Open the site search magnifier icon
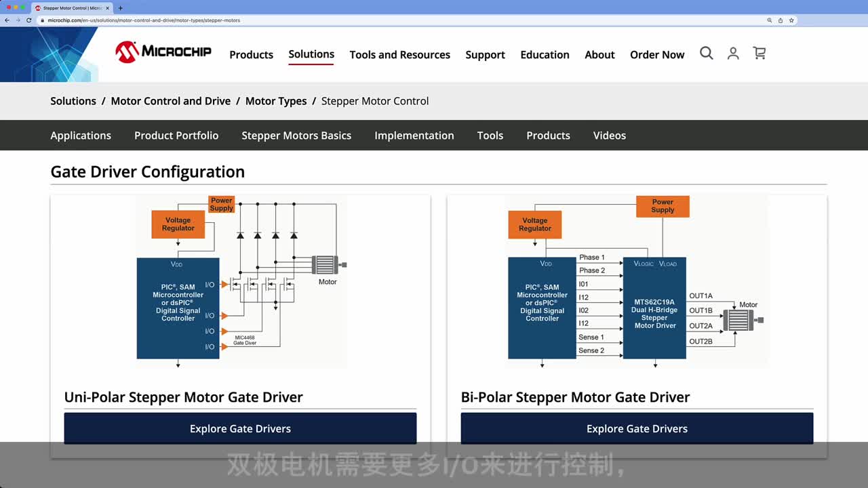This screenshot has height=488, width=868. click(x=706, y=54)
